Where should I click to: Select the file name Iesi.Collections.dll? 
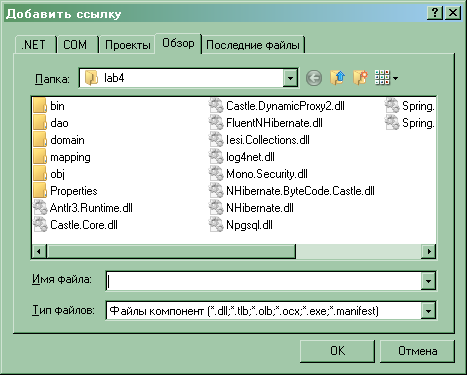pos(268,140)
